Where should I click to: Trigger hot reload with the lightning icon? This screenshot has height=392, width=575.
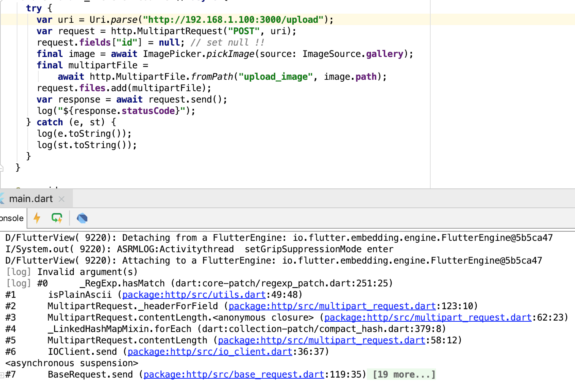pos(37,218)
